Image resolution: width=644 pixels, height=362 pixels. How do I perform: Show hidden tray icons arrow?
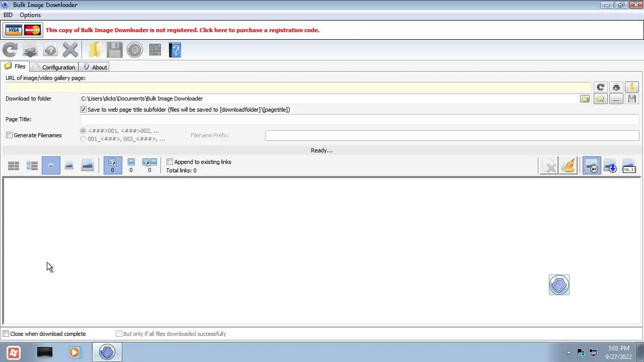coord(569,352)
